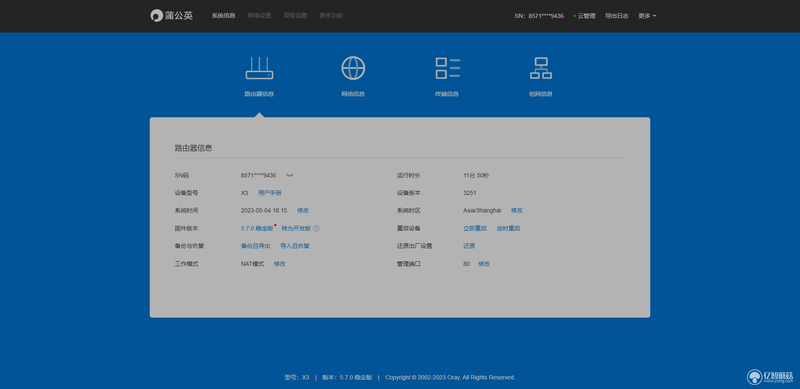Click the 定时重启 link
Image resolution: width=800 pixels, height=389 pixels.
508,228
